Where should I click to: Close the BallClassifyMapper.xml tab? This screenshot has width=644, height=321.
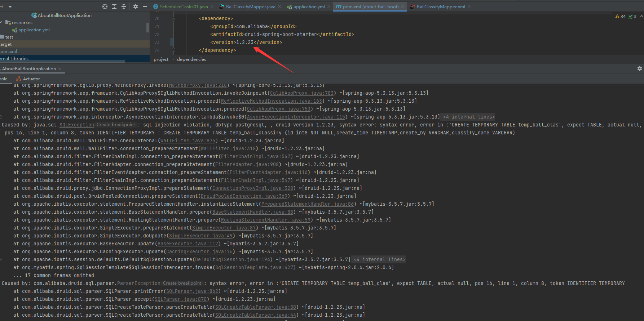(x=469, y=7)
